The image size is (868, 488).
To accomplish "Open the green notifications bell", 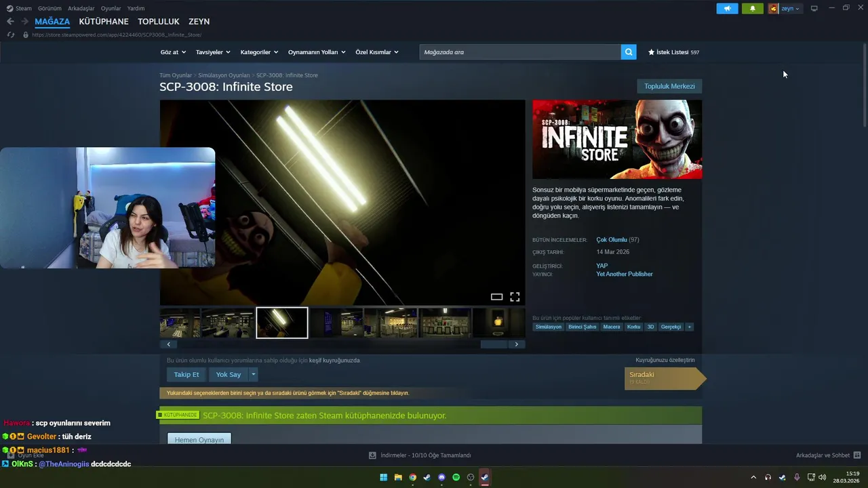I will point(752,8).
